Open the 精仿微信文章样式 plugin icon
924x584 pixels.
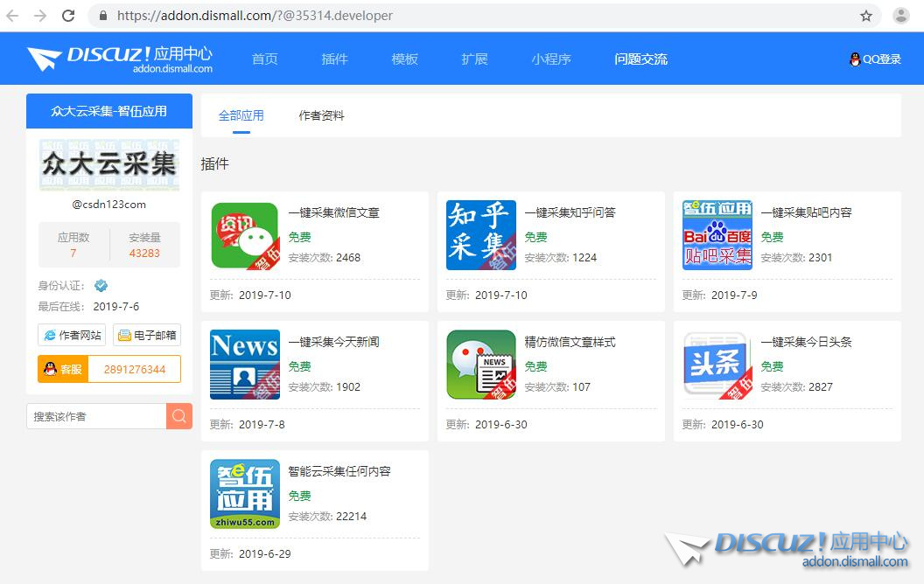pos(481,365)
